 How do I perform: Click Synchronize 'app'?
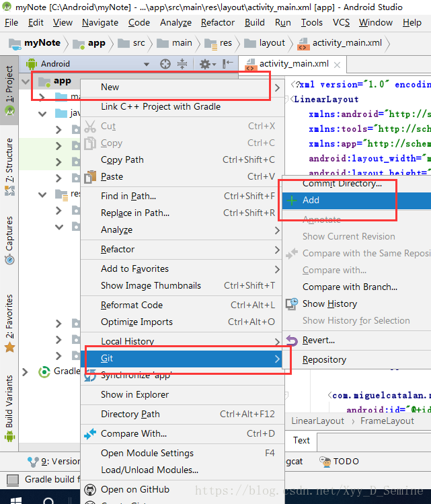(x=182, y=375)
